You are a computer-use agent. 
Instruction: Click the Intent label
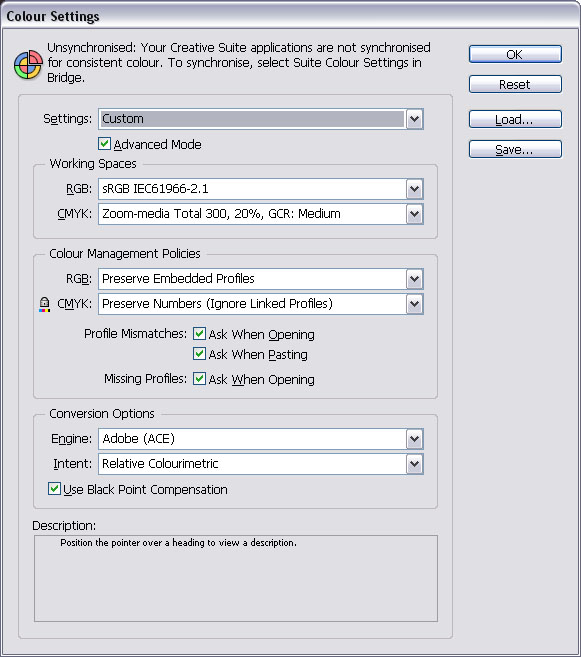click(72, 464)
